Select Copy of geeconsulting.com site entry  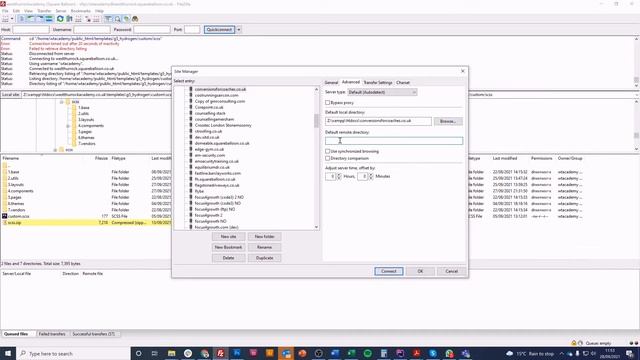point(220,101)
